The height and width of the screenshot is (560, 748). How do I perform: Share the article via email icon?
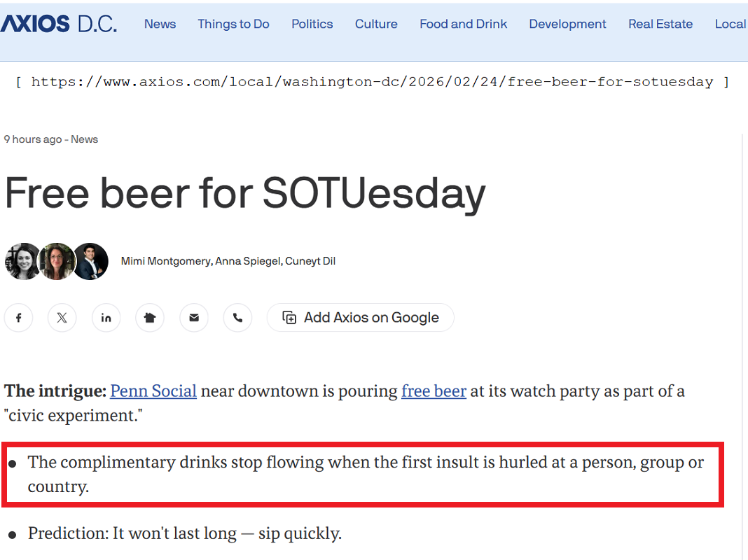(194, 318)
